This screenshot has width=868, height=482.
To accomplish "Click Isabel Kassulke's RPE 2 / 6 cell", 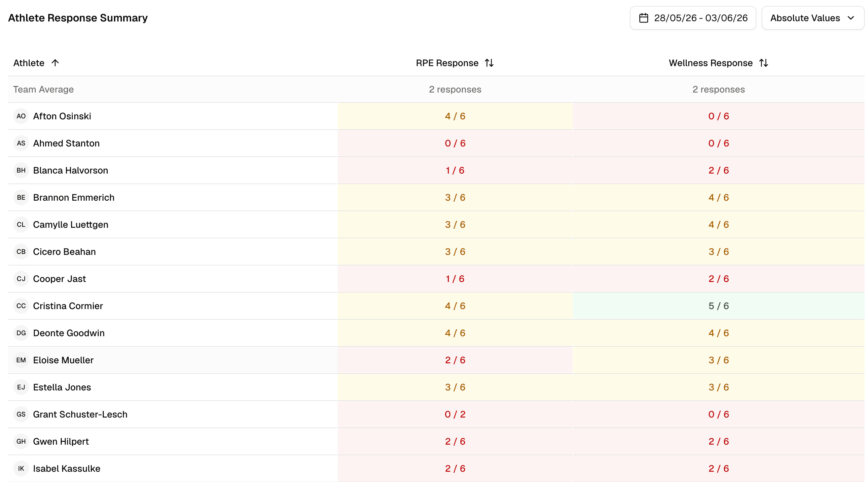I will 455,468.
